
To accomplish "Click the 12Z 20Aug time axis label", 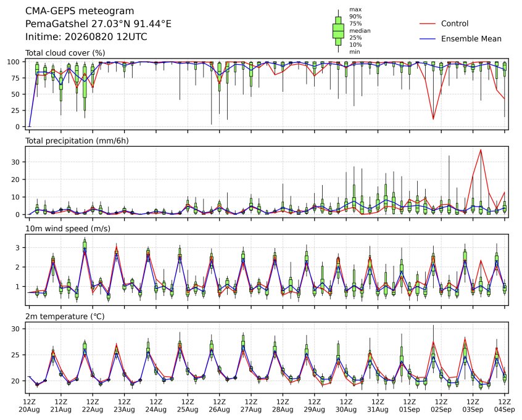I will 29,406.
